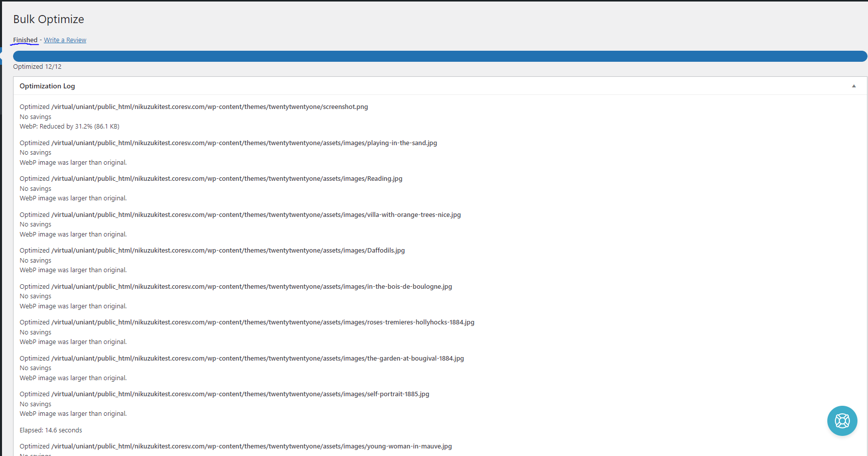Click the Optimization Log heading text
This screenshot has height=456, width=868.
coord(47,86)
